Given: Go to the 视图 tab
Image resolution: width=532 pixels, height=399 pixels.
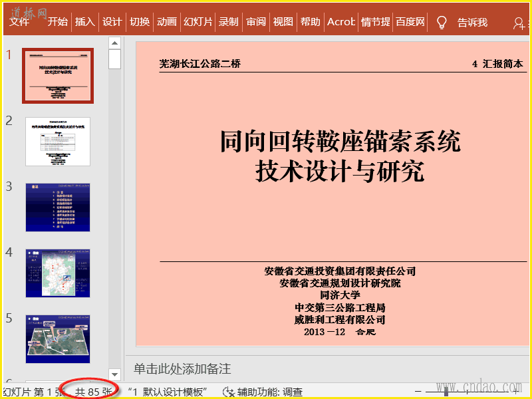Looking at the screenshot, I should tap(283, 22).
